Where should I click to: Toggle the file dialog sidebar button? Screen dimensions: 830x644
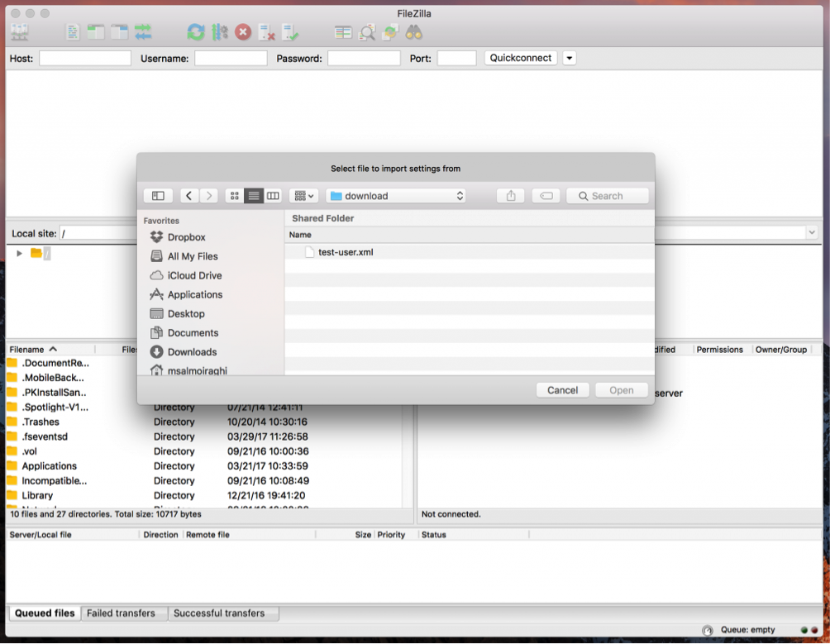point(158,196)
